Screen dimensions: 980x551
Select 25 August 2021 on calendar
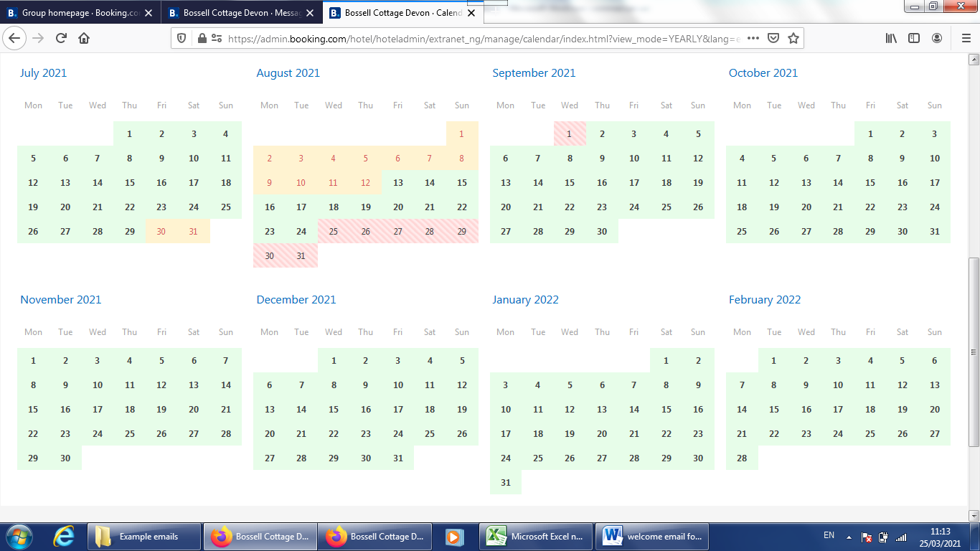[x=334, y=231]
